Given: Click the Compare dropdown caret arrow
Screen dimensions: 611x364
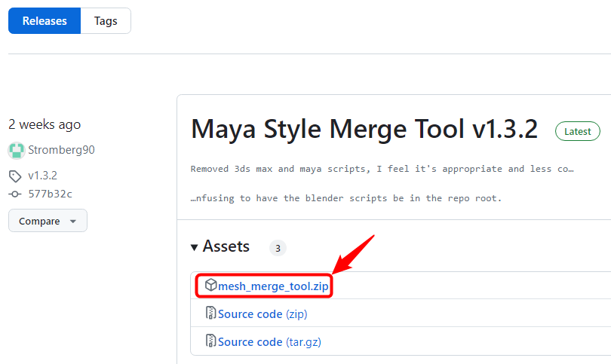Looking at the screenshot, I should pyautogui.click(x=73, y=222).
